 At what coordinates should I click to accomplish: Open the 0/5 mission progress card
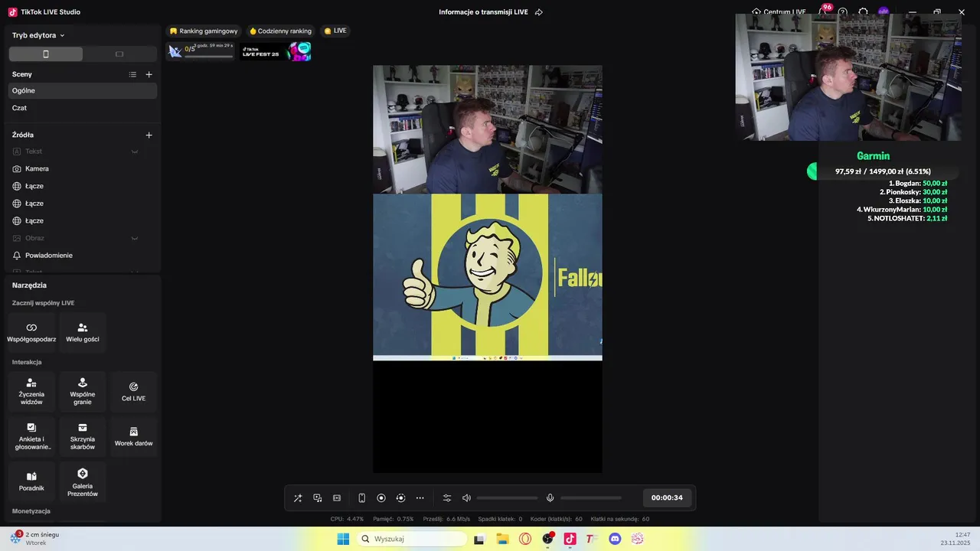tap(201, 51)
